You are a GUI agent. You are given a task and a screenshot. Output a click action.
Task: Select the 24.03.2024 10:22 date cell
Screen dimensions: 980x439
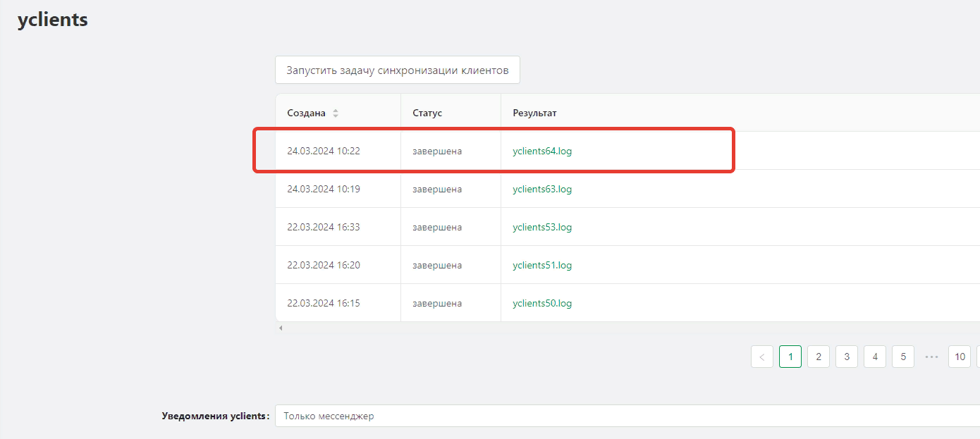click(x=338, y=151)
